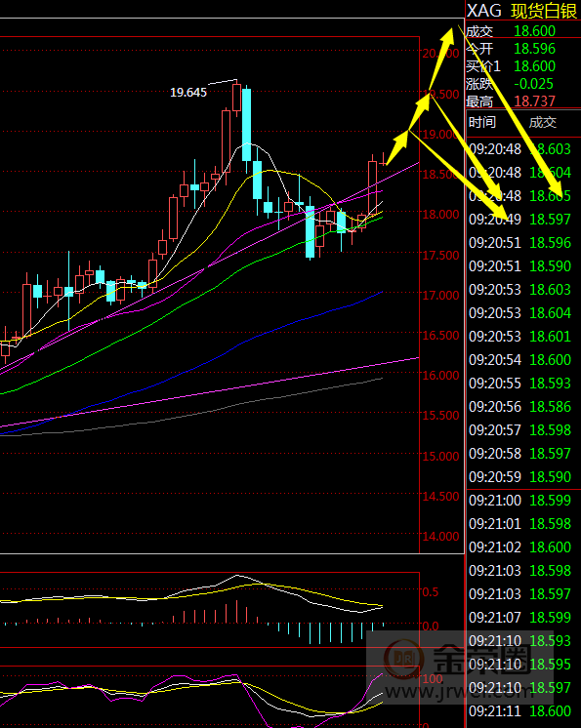Viewport: 581px width, 728px height.
Task: Select the XAG 现货白银 instrument title
Action: point(521,11)
